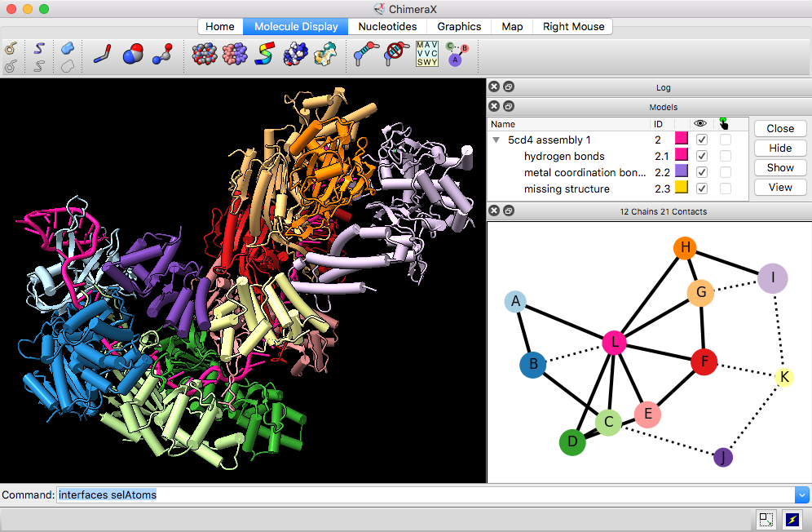Open color swatch for metal coordination bonds
The width and height of the screenshot is (812, 532).
pos(682,172)
